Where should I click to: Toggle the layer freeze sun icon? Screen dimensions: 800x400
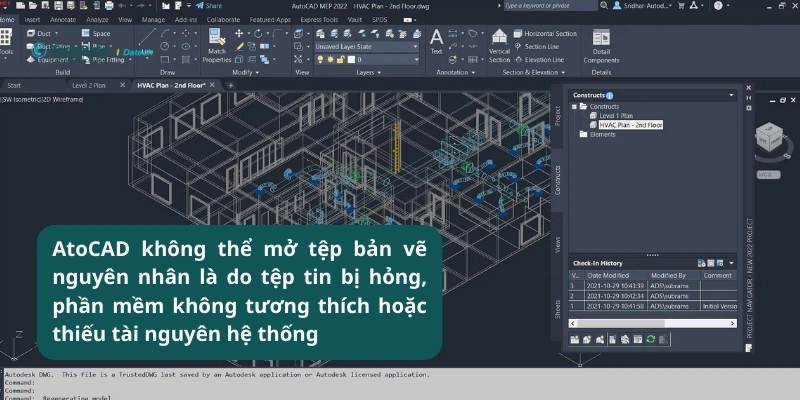pyautogui.click(x=331, y=60)
